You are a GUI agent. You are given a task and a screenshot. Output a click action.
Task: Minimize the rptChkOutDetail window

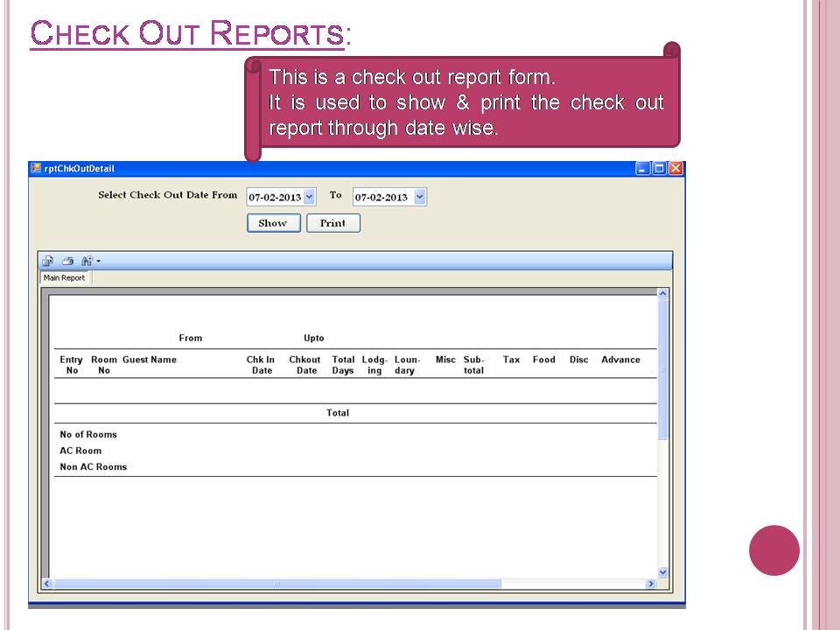(642, 168)
